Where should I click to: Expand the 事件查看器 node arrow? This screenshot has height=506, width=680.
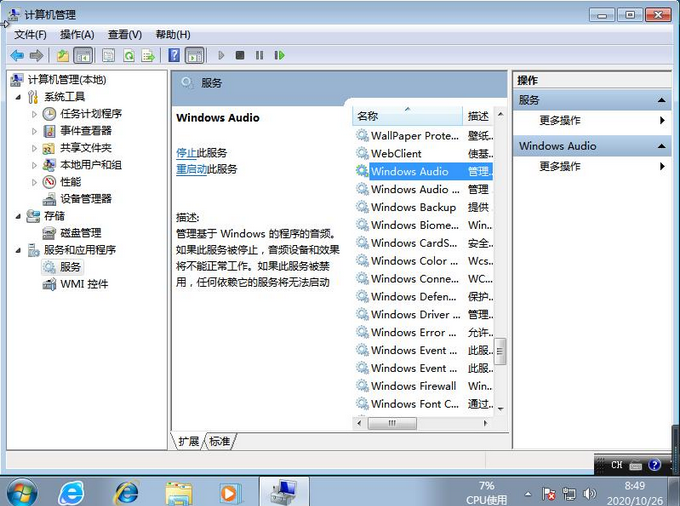tap(34, 131)
